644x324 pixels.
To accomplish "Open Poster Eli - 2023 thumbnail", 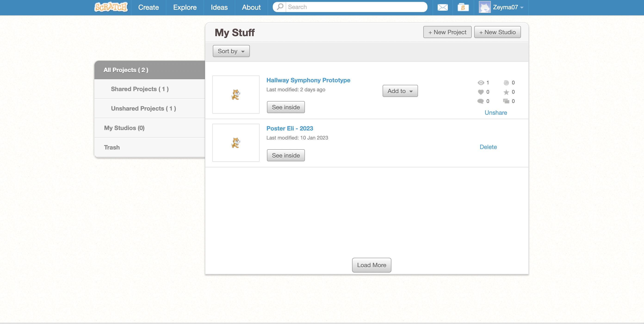I will point(236,143).
